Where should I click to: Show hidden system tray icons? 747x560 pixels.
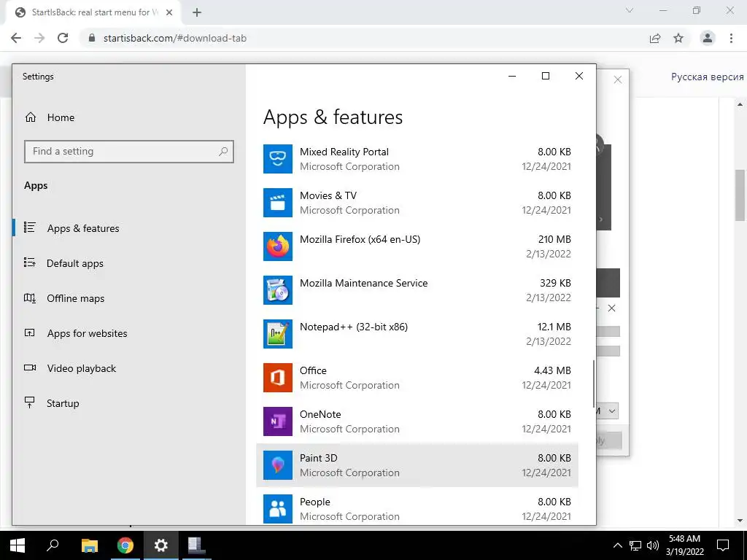(x=617, y=545)
